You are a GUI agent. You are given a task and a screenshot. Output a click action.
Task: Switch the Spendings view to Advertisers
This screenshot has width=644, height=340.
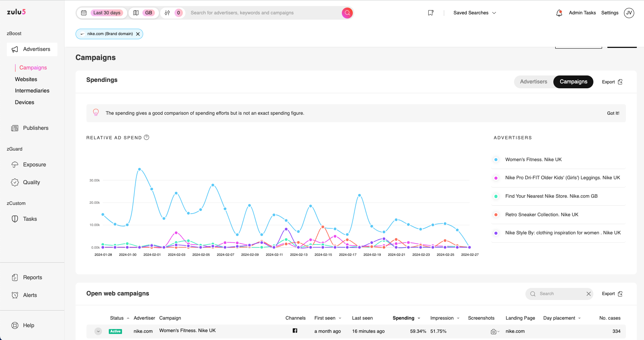533,82
